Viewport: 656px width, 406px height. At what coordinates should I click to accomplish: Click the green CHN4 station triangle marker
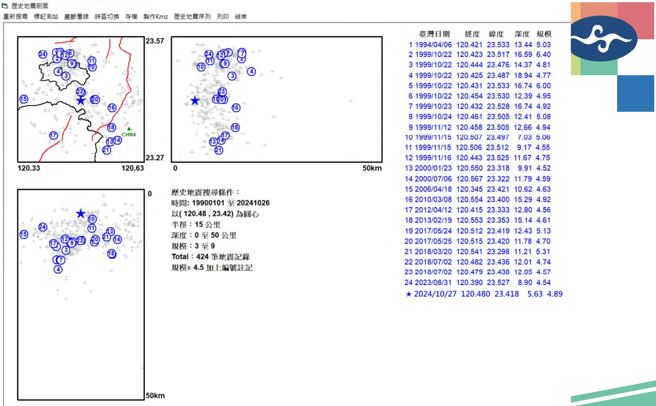(130, 130)
